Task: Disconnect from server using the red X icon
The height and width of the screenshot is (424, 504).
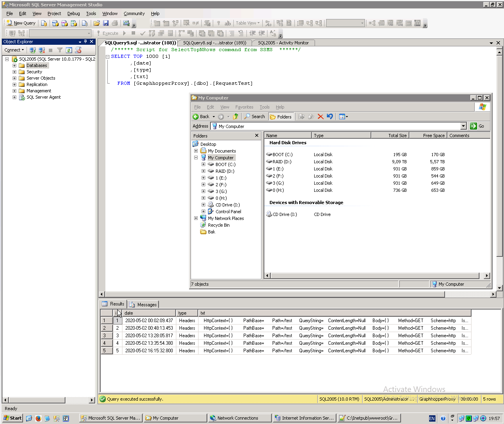Action: click(x=42, y=50)
